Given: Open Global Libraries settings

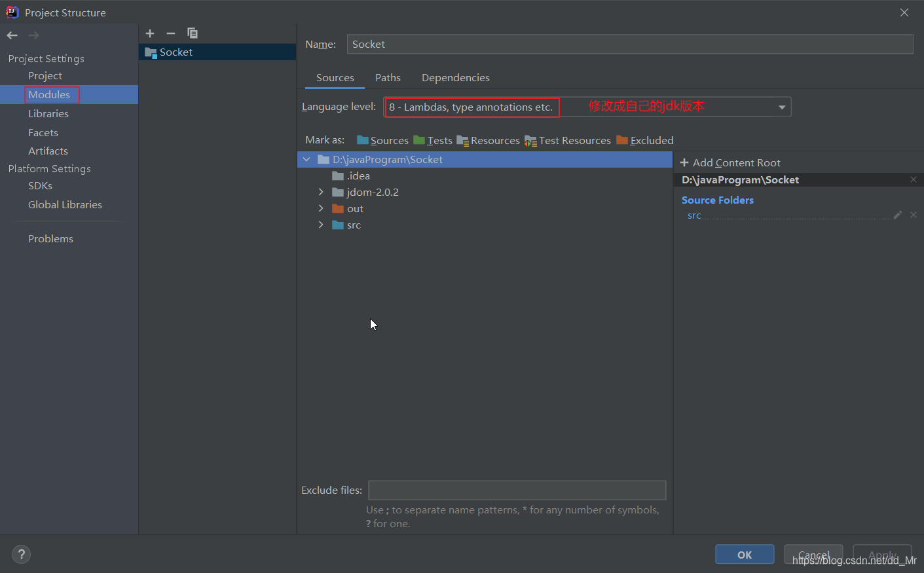Looking at the screenshot, I should (65, 205).
